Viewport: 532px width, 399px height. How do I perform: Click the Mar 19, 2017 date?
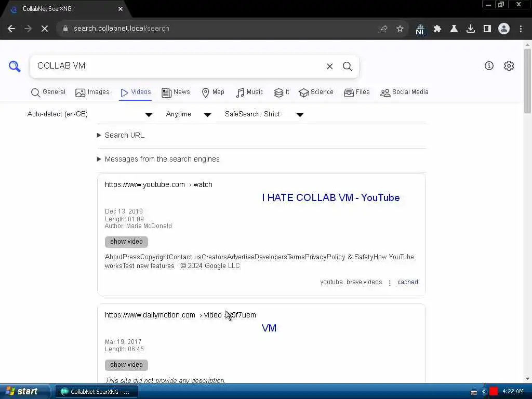click(123, 342)
